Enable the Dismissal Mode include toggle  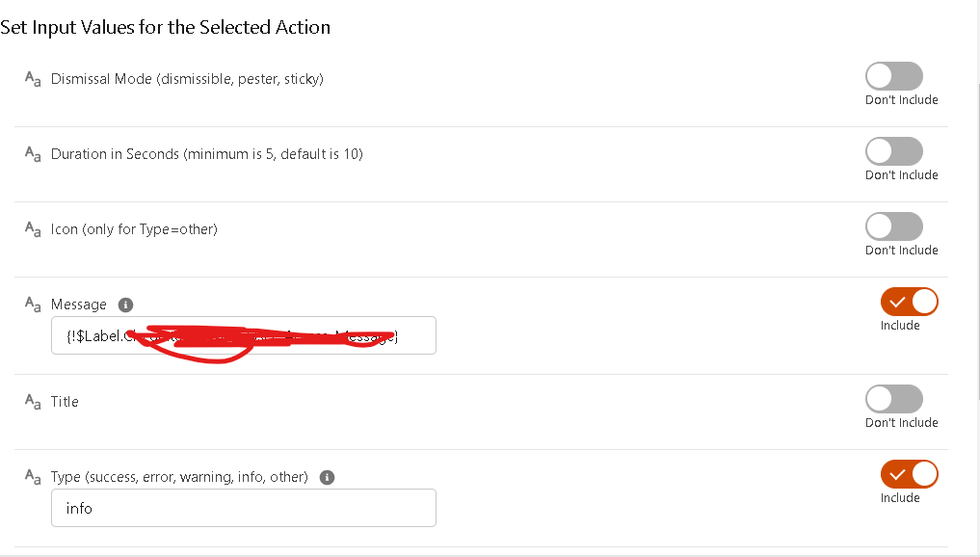pyautogui.click(x=893, y=76)
